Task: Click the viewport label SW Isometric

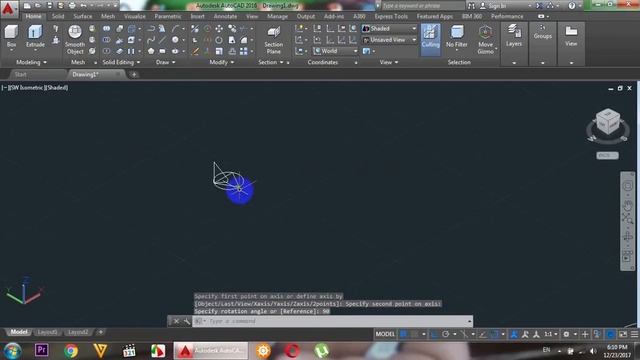Action: coord(27,88)
